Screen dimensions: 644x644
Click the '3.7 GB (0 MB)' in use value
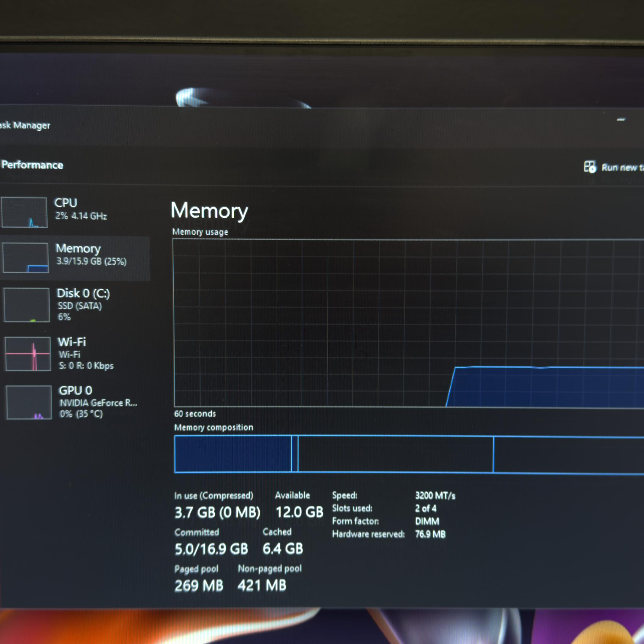click(x=217, y=512)
